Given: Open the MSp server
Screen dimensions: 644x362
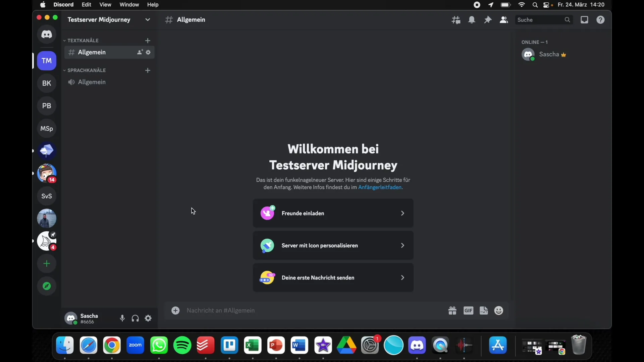Looking at the screenshot, I should coord(47,128).
